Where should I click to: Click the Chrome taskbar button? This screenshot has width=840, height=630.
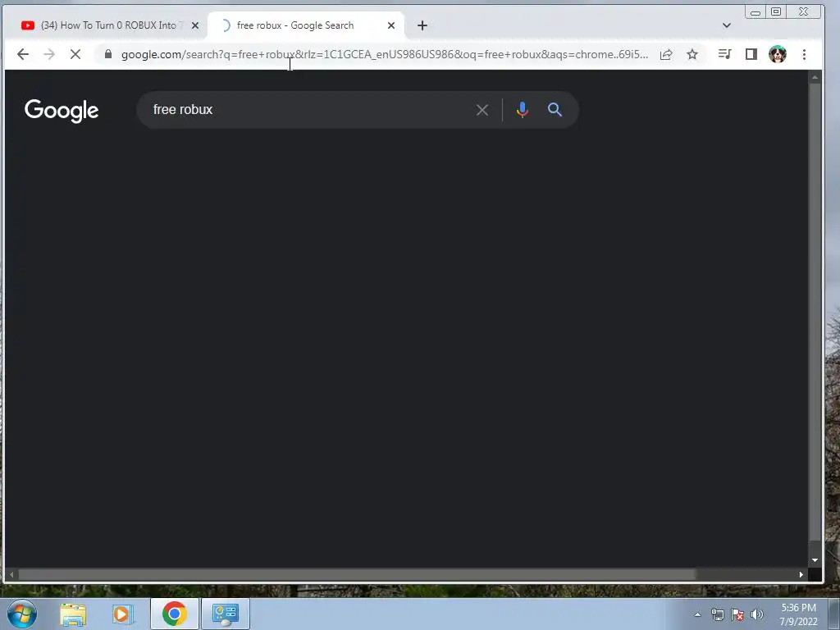click(x=174, y=614)
